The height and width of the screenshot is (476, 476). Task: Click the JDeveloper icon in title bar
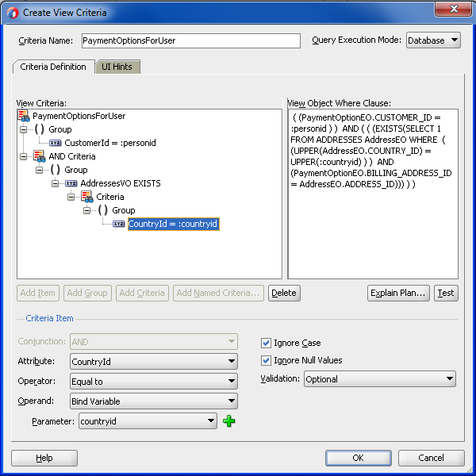(13, 13)
